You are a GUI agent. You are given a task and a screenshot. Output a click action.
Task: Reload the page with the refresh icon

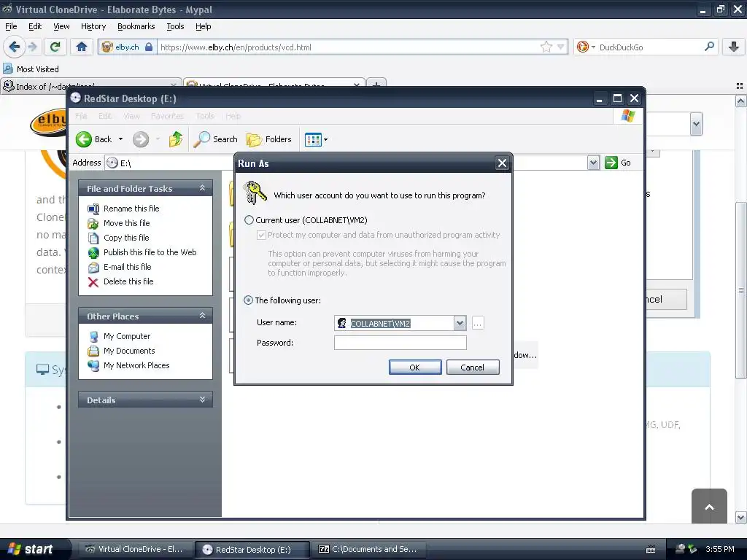[55, 47]
